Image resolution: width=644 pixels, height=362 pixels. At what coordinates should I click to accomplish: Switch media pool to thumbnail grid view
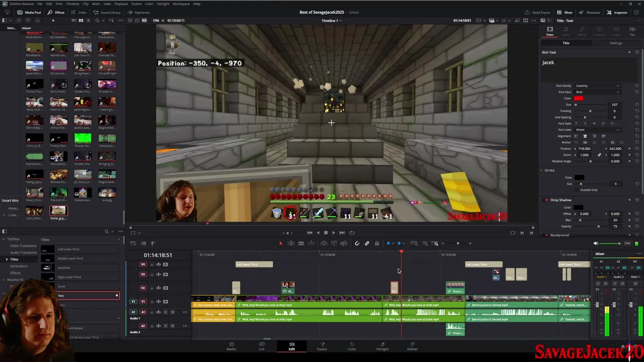click(80, 20)
